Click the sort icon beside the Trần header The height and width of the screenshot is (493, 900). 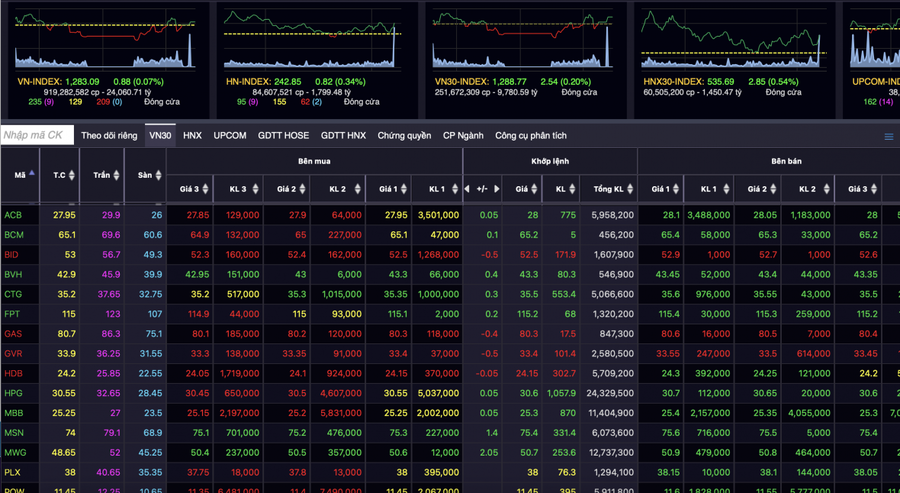(x=116, y=175)
